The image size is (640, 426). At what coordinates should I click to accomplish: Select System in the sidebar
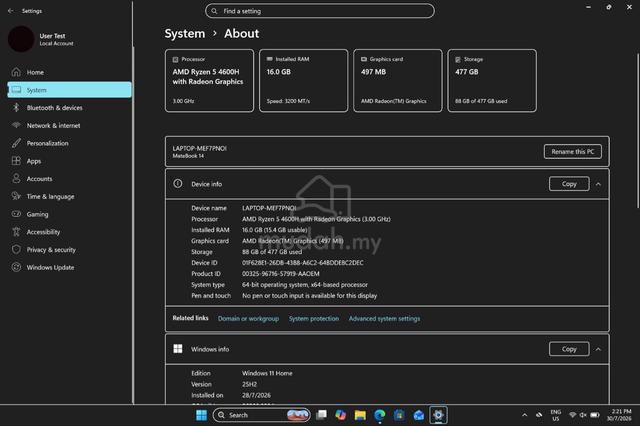point(69,90)
